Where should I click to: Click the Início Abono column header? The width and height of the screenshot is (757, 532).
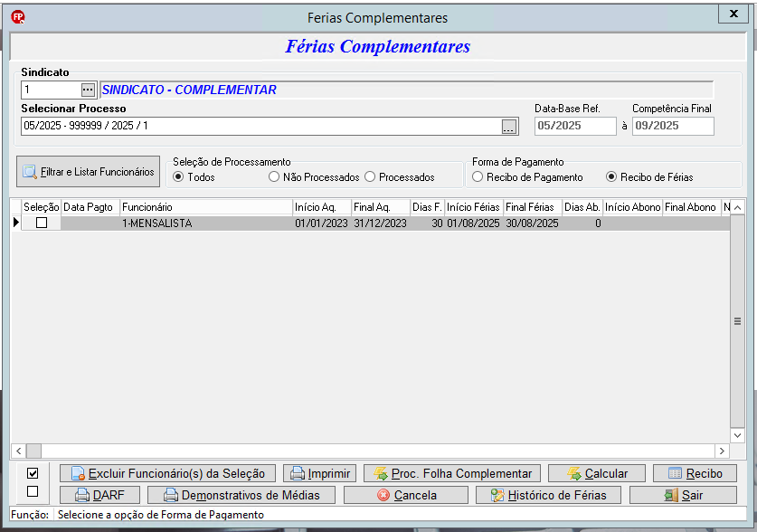click(632, 207)
